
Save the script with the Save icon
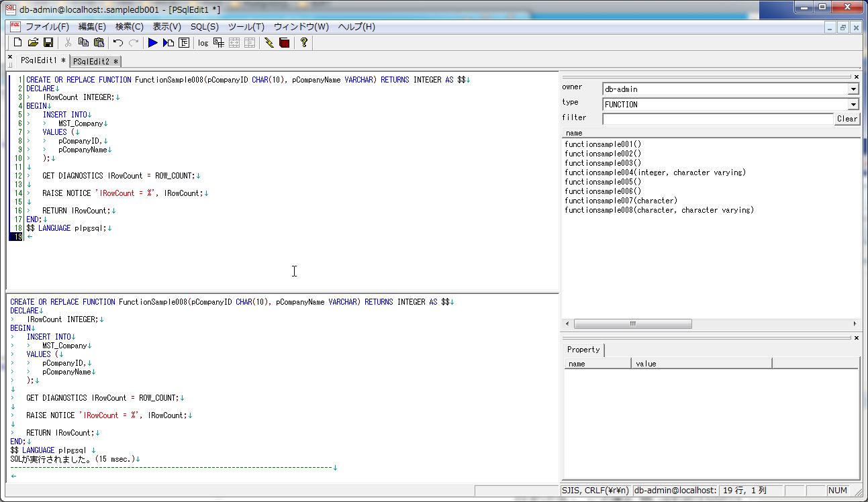tap(47, 42)
